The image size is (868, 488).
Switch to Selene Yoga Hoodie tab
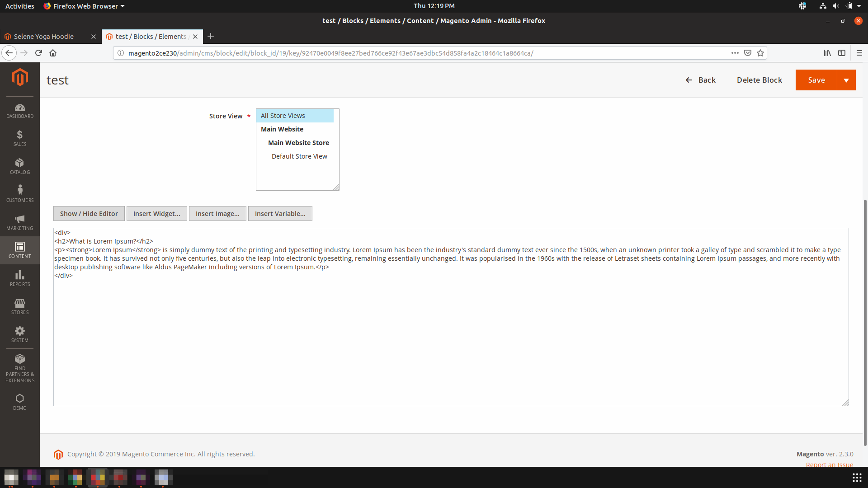pyautogui.click(x=44, y=37)
